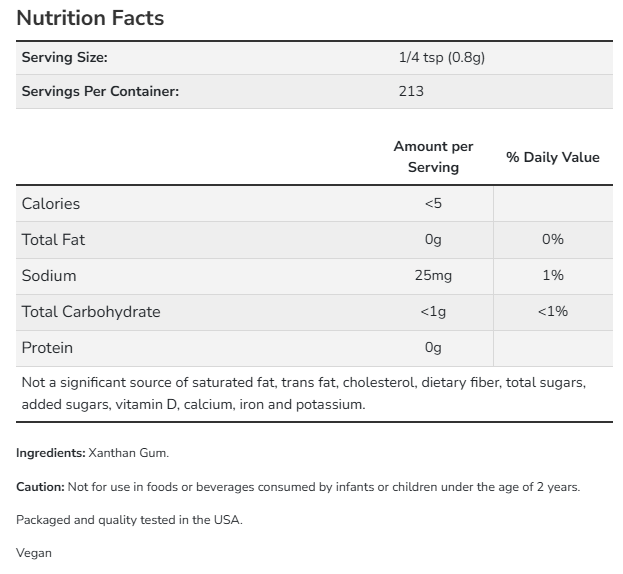
Task: Click the % Daily Value column header
Action: tap(552, 157)
